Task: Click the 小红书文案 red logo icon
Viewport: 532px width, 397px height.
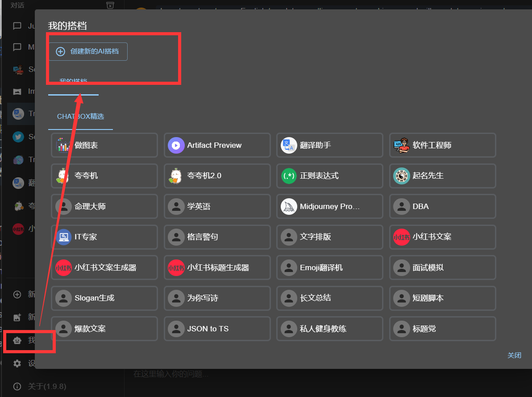Action: (x=401, y=237)
